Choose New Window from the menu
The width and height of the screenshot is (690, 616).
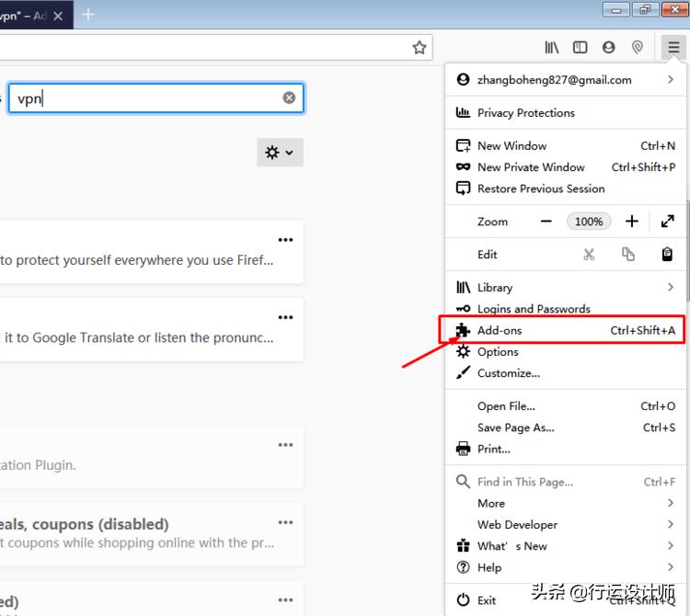click(566, 145)
